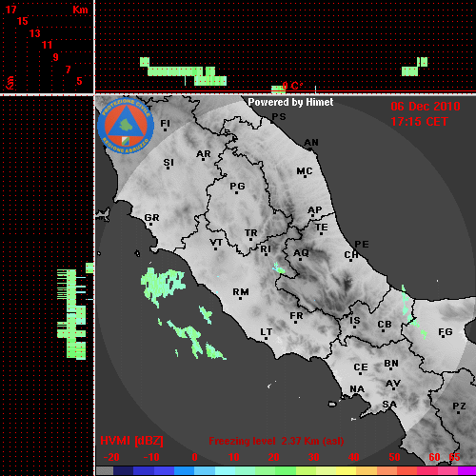Click the Protezione Civile Abruzzo logo
The image size is (476, 476).
[126, 126]
